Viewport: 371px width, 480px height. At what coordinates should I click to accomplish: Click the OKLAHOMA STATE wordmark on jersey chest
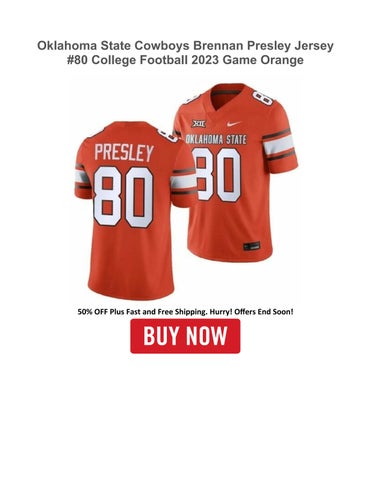coord(216,139)
